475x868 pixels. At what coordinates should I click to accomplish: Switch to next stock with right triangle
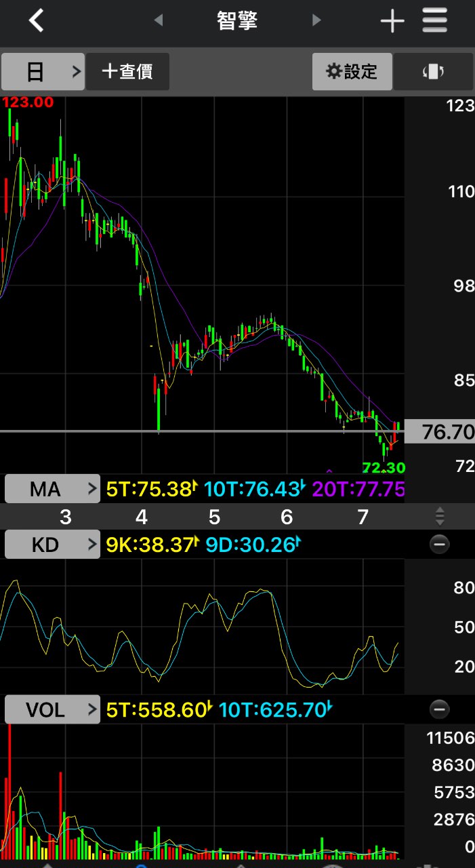tap(316, 20)
